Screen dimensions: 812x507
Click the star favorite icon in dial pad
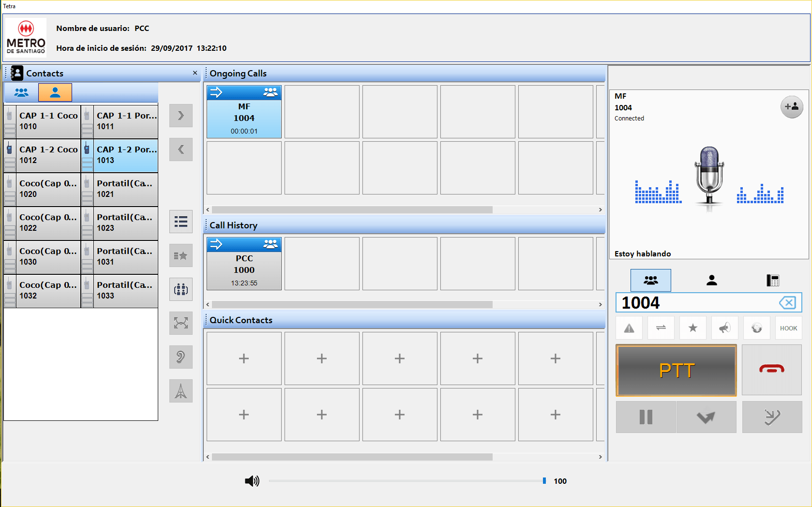pyautogui.click(x=692, y=328)
